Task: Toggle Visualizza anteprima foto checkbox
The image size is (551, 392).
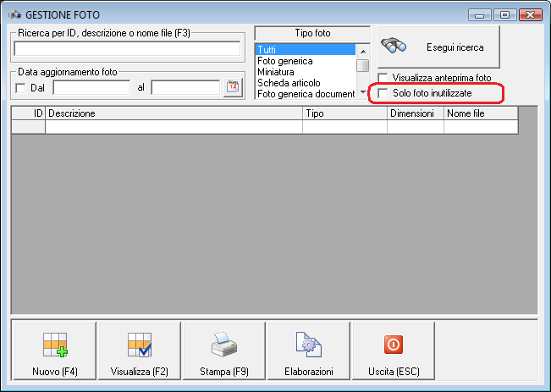Action: 383,78
